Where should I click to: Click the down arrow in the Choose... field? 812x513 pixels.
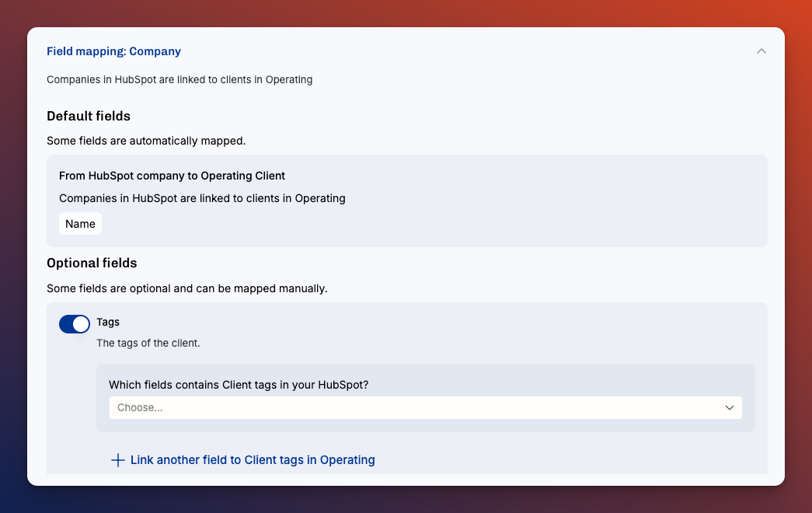pyautogui.click(x=729, y=407)
